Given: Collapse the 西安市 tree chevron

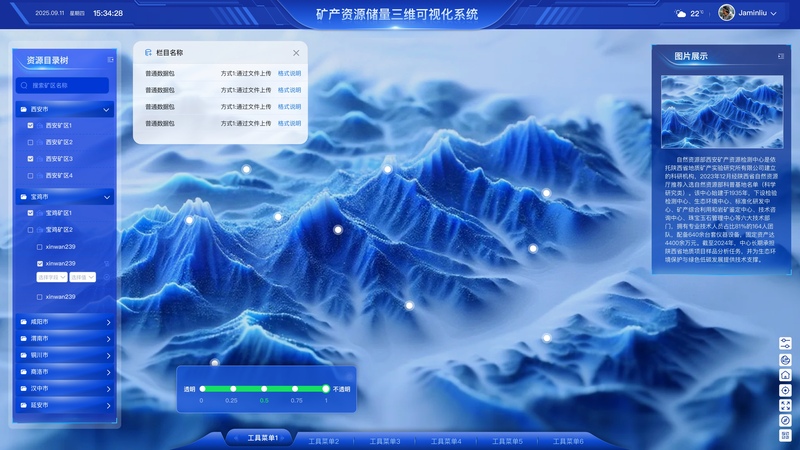Looking at the screenshot, I should coord(106,110).
